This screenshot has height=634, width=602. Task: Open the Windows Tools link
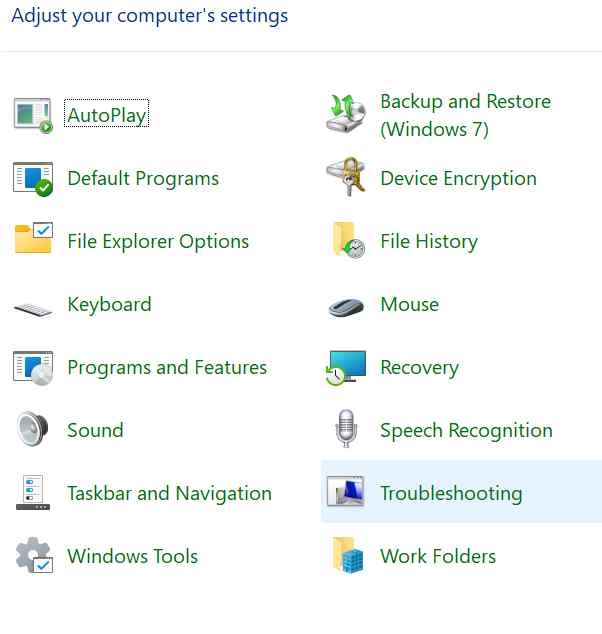[x=133, y=556]
